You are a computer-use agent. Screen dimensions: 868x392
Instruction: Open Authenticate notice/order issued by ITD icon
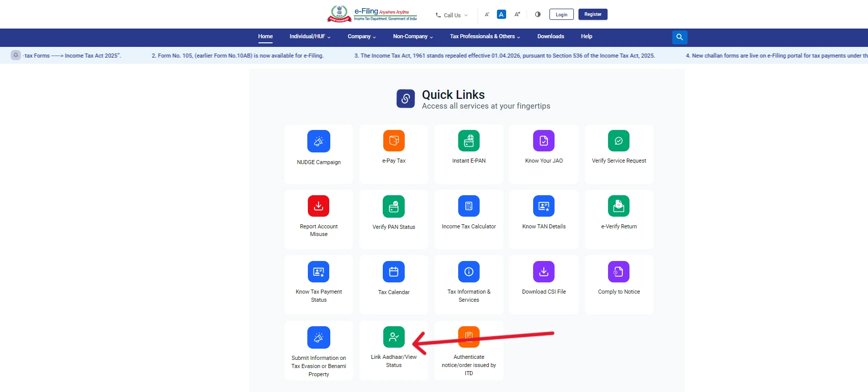click(469, 337)
